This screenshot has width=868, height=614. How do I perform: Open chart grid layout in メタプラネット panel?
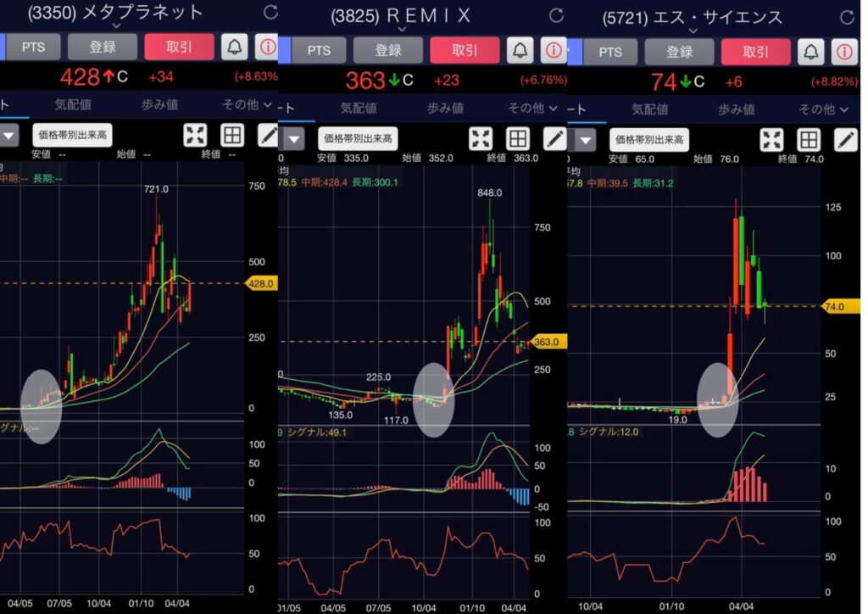click(232, 135)
